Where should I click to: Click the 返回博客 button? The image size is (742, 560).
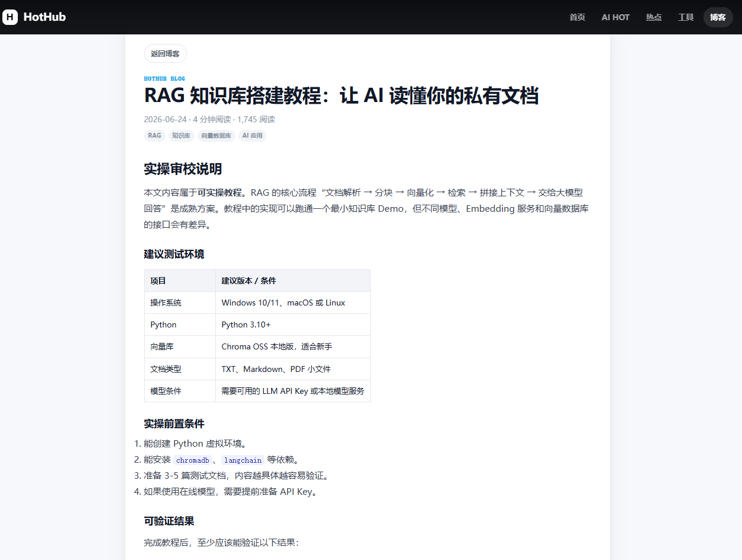(x=165, y=53)
